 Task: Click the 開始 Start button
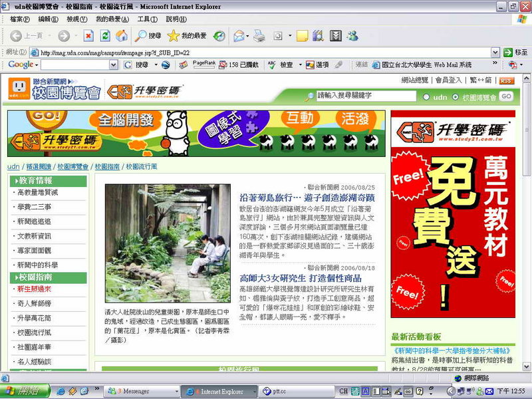click(25, 391)
